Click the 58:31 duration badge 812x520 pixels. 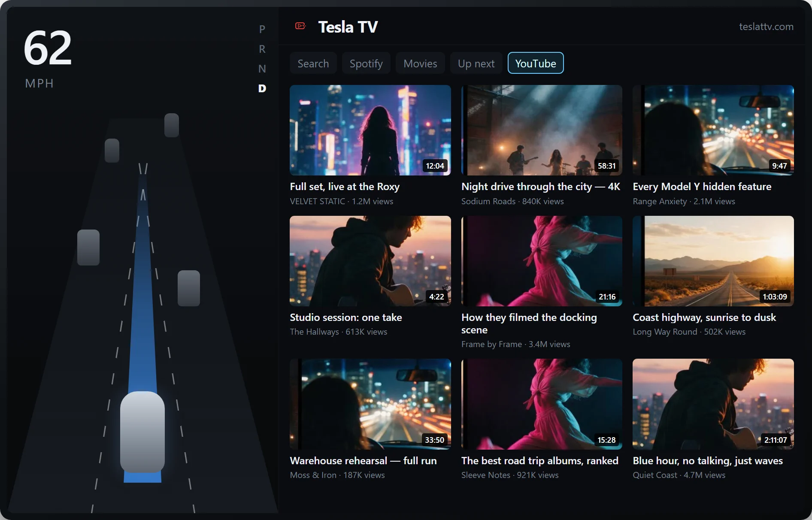point(606,166)
